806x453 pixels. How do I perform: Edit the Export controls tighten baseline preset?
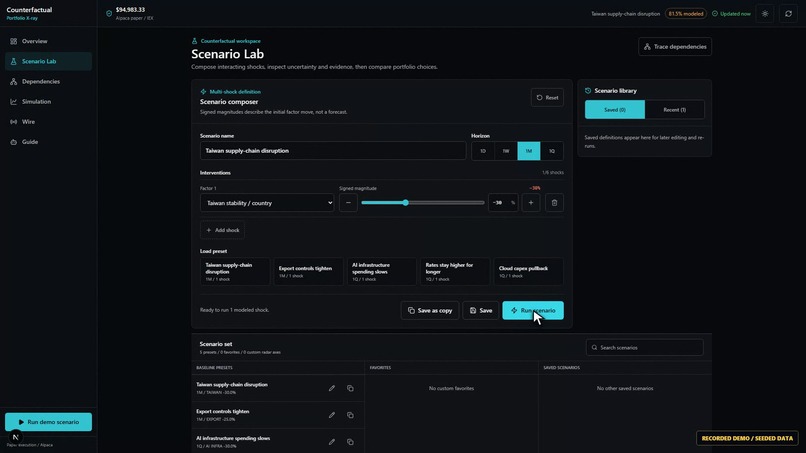tap(332, 415)
